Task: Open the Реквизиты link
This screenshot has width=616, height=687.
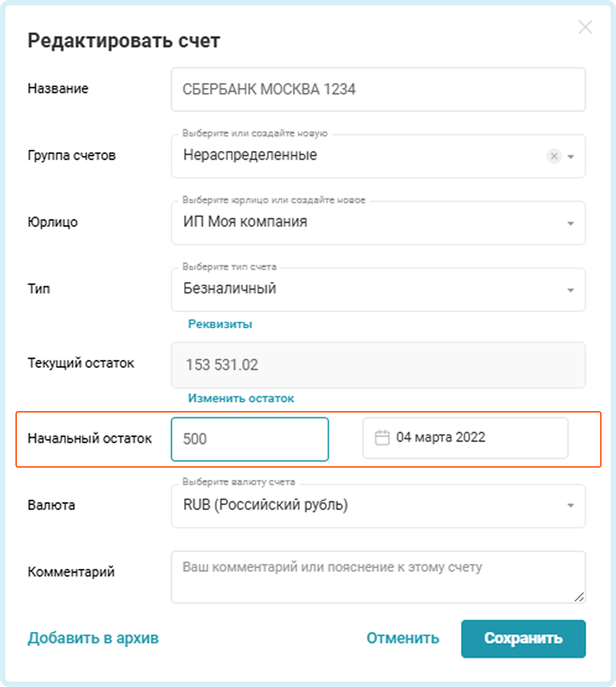Action: point(220,324)
